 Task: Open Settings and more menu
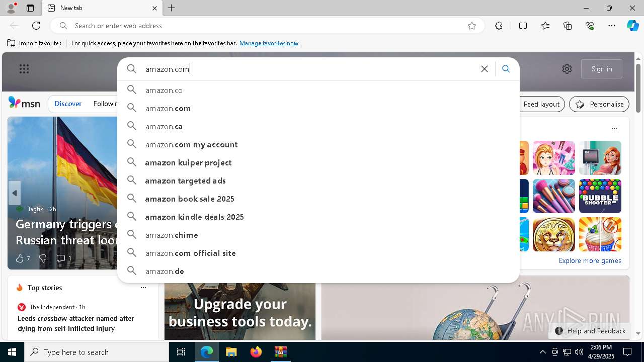coord(612,26)
